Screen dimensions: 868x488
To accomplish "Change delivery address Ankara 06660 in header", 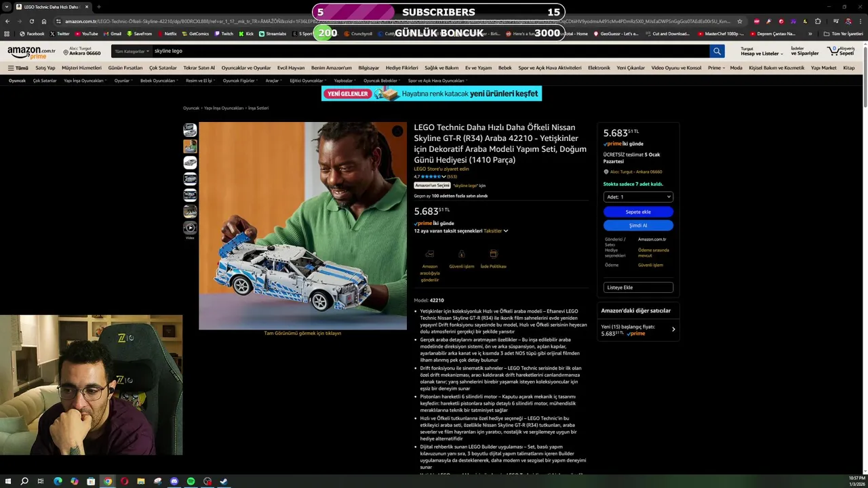I will coord(81,52).
